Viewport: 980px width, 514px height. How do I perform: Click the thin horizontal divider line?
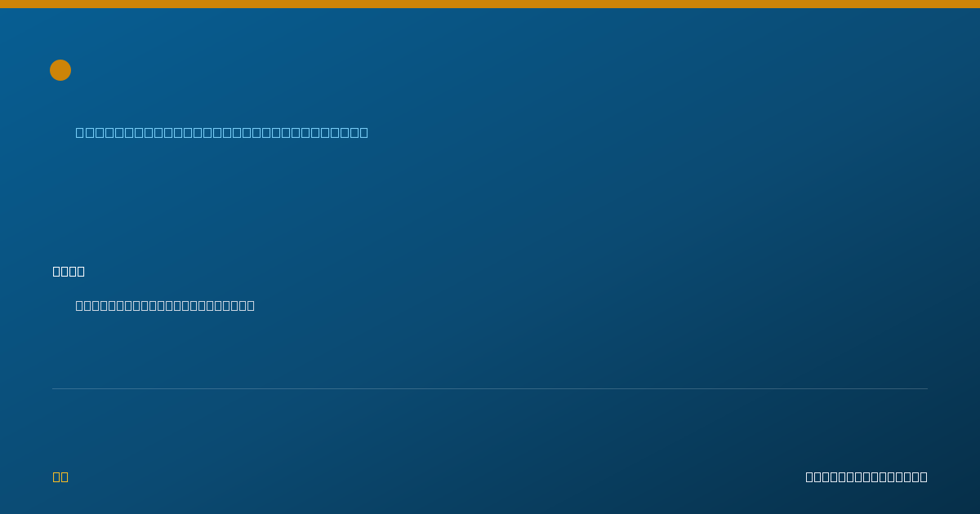(490, 388)
